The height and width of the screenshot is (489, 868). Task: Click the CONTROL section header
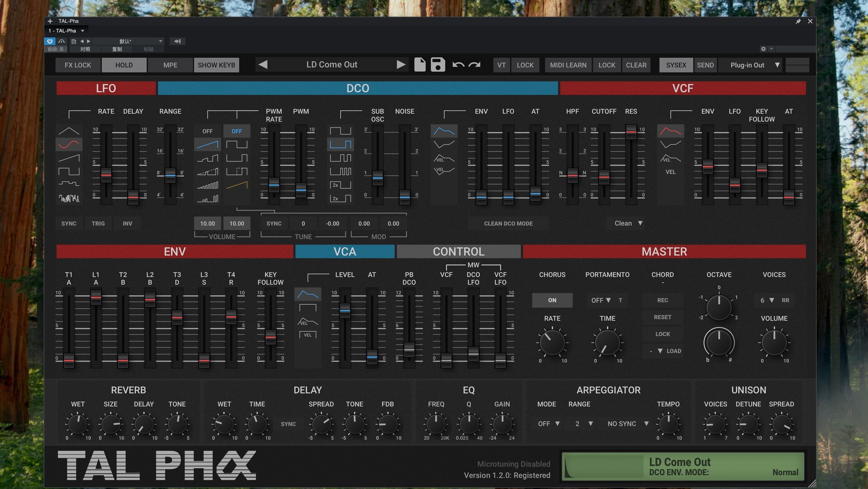tap(458, 252)
